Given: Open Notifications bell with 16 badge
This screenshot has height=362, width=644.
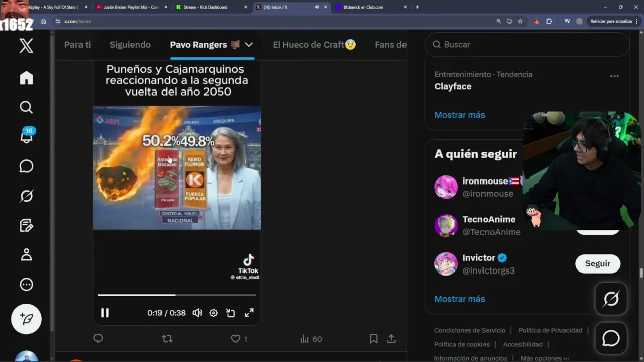Looking at the screenshot, I should (x=26, y=136).
